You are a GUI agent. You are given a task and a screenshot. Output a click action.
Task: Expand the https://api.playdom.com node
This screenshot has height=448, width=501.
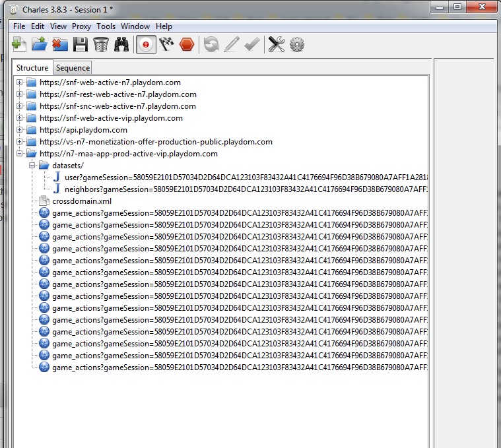click(20, 130)
